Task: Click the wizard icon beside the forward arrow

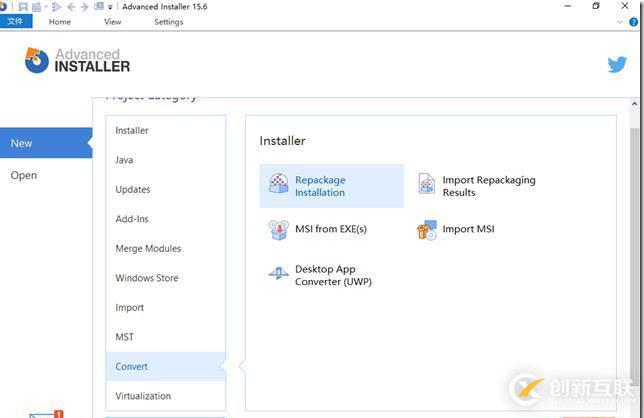Action: click(99, 6)
